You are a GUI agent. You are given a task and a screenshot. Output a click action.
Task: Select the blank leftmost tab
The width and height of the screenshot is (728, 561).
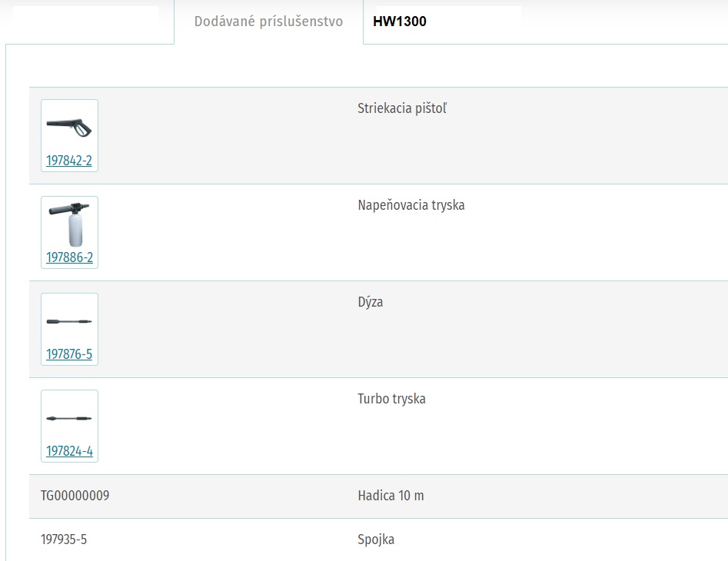[x=87, y=22]
